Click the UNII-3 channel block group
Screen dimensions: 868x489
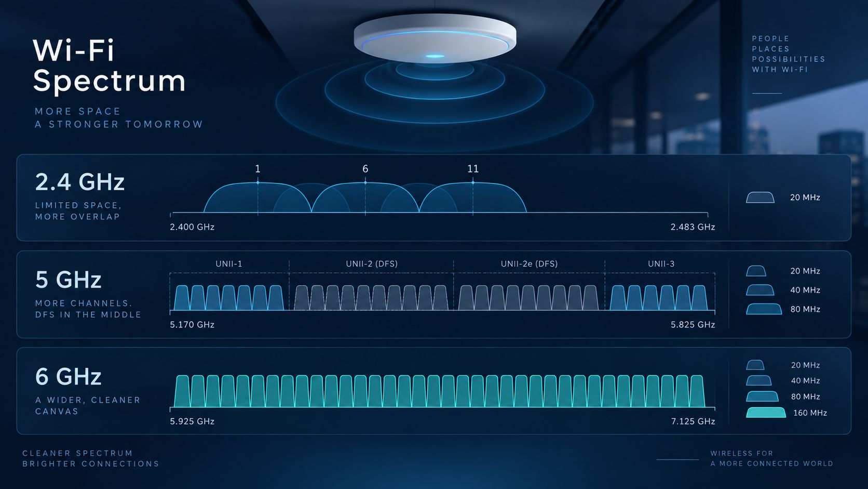coord(659,298)
